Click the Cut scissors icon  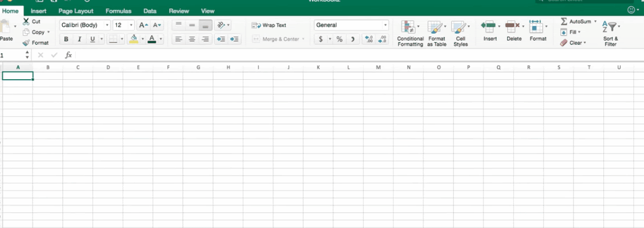point(26,21)
